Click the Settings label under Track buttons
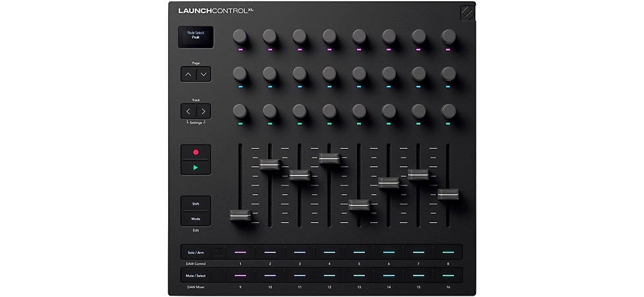This screenshot has width=644, height=297. [196, 122]
